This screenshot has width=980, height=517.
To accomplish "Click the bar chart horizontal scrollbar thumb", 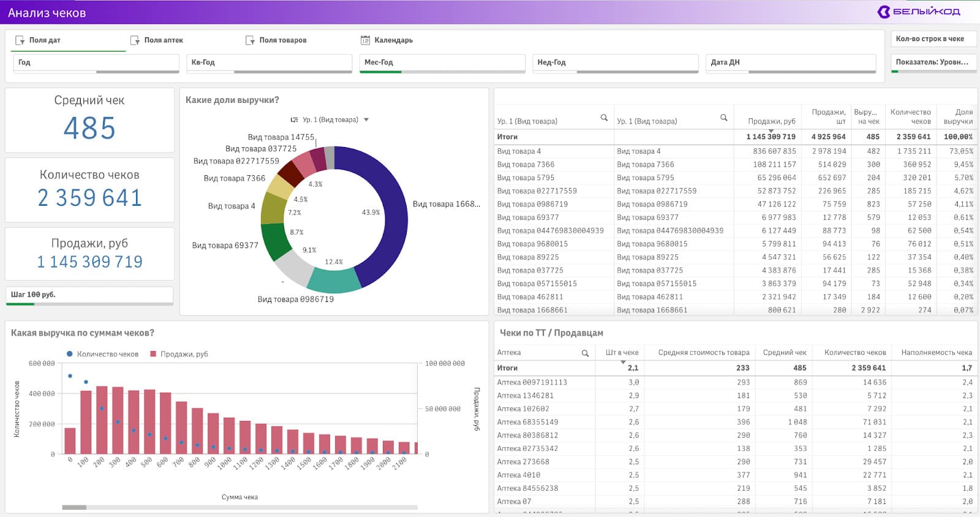I will pyautogui.click(x=74, y=507).
